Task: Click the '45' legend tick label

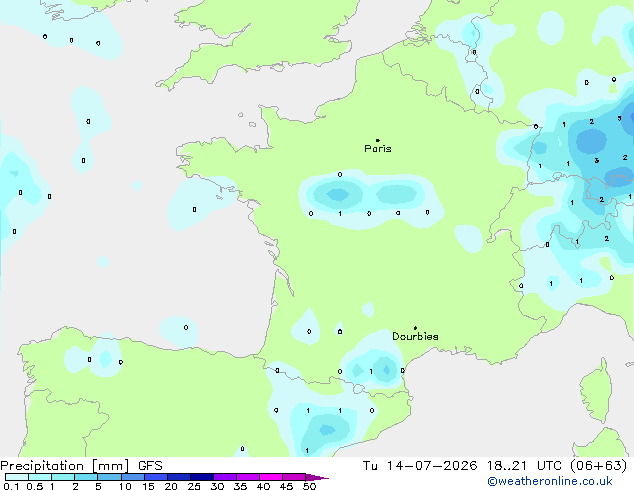Action: tap(286, 486)
